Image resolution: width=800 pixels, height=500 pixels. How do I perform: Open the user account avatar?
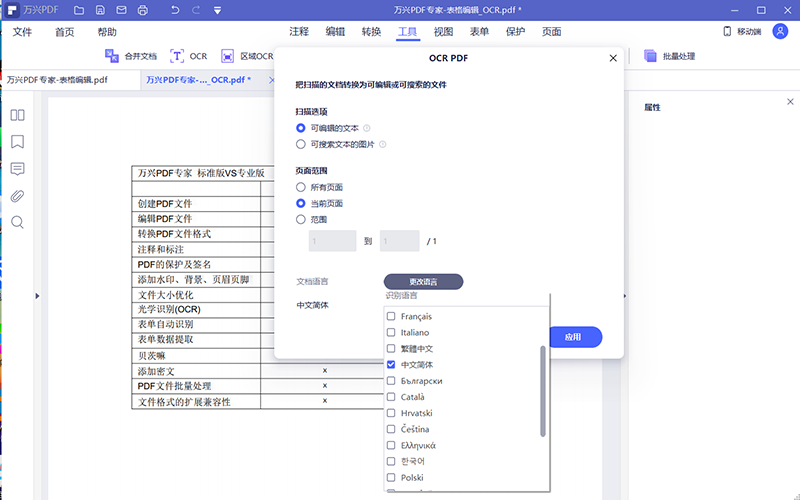pyautogui.click(x=780, y=32)
